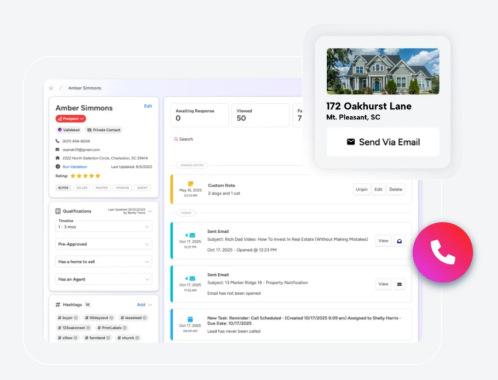Viewport: 498px width, 380px height.
Task: Remove the #PrintLabels hashtag via its circle icon
Action: [x=125, y=328]
